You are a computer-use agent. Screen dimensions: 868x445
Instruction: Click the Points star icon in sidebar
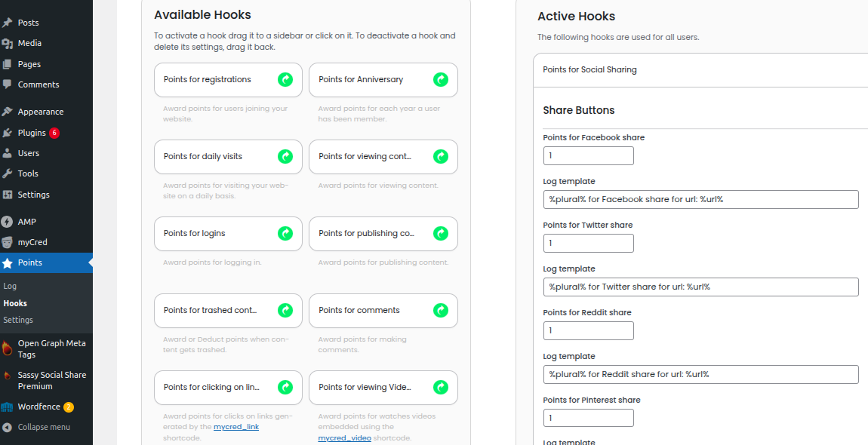tap(8, 263)
